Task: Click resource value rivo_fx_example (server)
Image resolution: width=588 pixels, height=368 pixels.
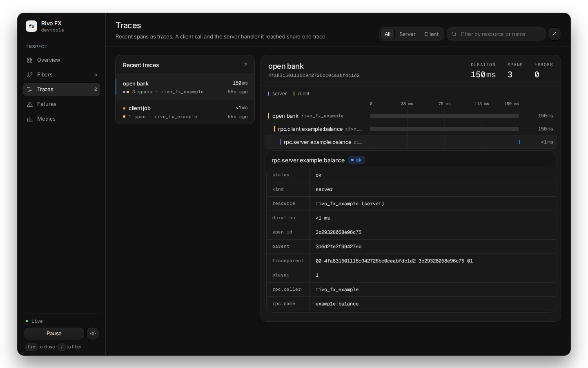Action: 350,204
